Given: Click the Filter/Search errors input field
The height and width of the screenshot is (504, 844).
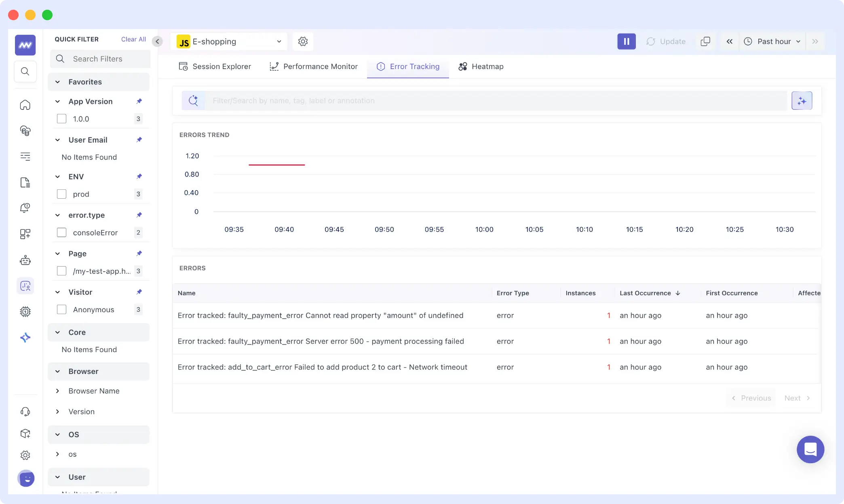Looking at the screenshot, I should pyautogui.click(x=445, y=101).
